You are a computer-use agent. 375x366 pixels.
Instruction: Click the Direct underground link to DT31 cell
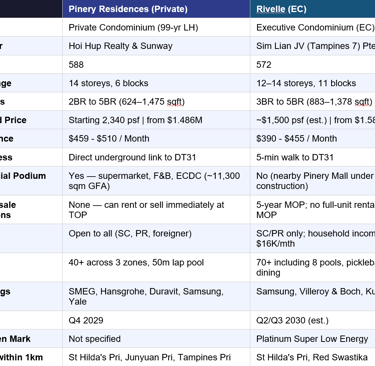(156, 157)
